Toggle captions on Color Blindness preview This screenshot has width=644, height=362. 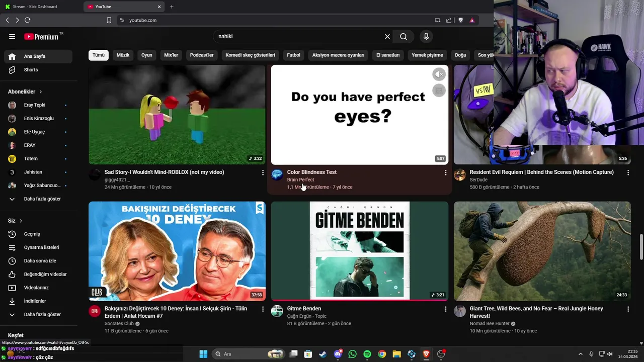pos(439,90)
